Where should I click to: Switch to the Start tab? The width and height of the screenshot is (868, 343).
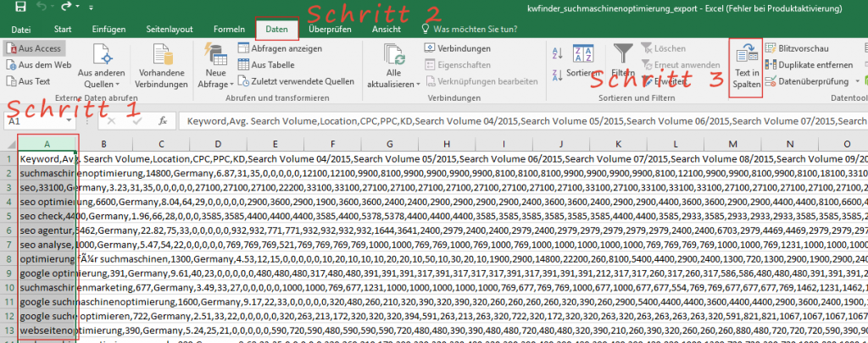pyautogui.click(x=63, y=30)
